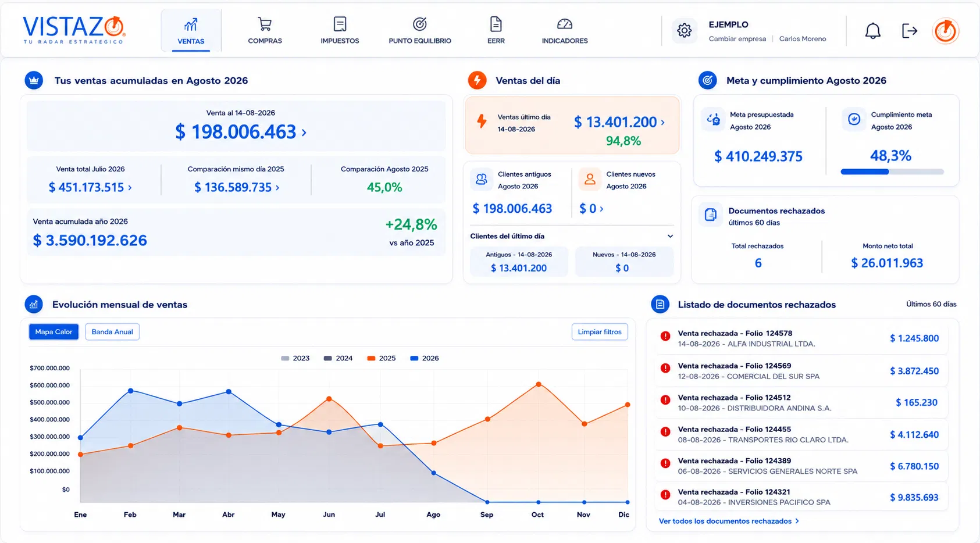The width and height of the screenshot is (980, 543).
Task: Click the Cumplimiento meta progress bar
Action: [892, 172]
